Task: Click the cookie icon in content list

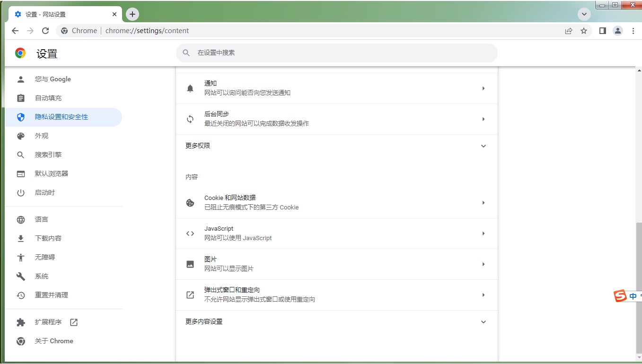Action: pos(190,203)
